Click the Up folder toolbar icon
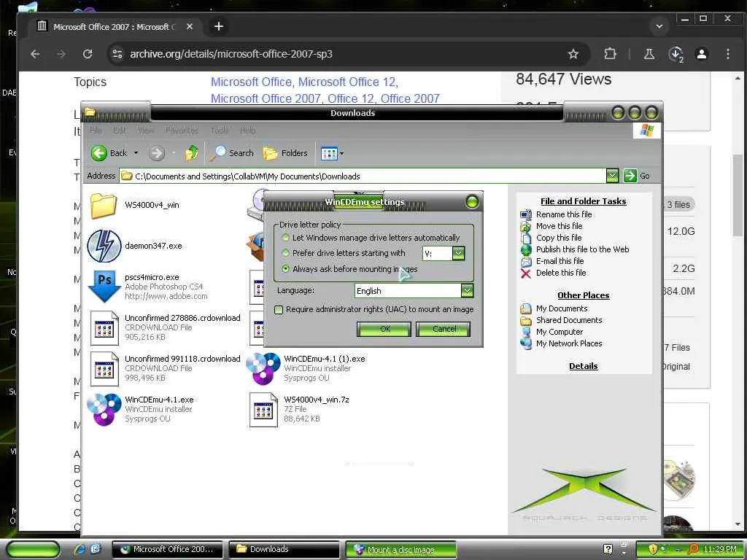This screenshot has width=747, height=560. 192,153
